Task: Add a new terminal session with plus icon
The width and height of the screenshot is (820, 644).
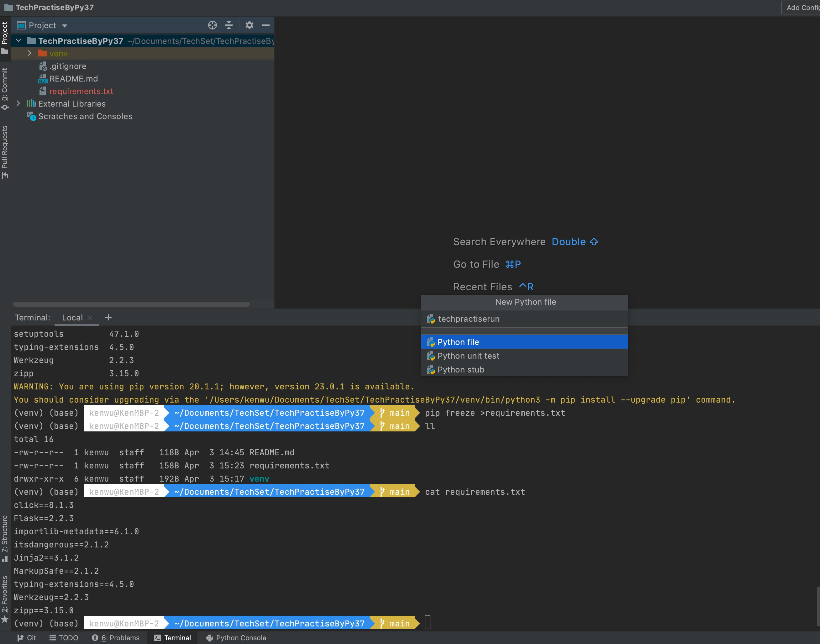Action: pos(108,318)
